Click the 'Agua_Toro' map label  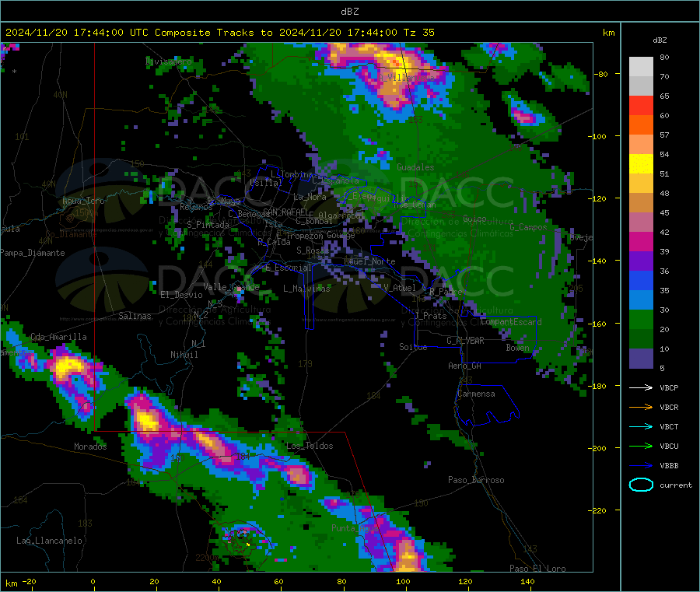83,201
